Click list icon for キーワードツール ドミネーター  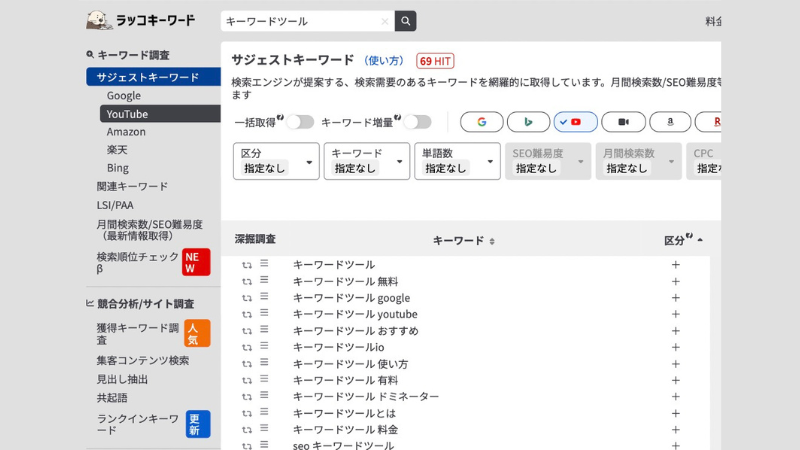click(x=264, y=395)
